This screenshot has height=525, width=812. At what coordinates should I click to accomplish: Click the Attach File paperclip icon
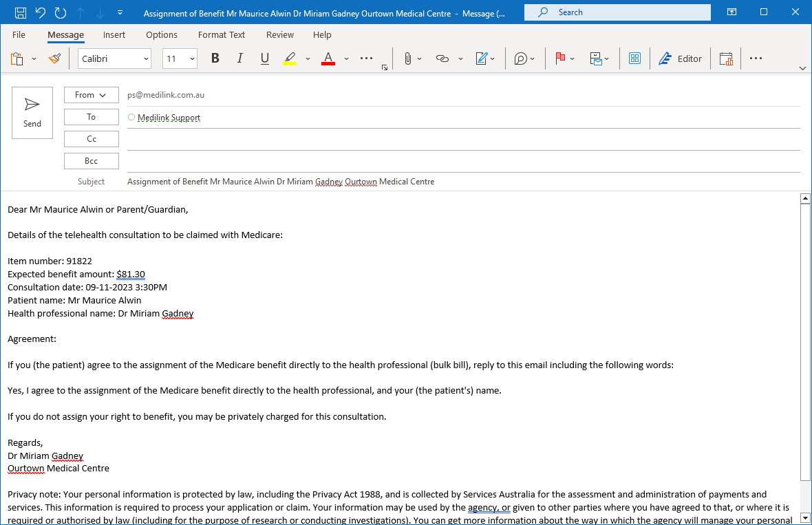pyautogui.click(x=408, y=58)
